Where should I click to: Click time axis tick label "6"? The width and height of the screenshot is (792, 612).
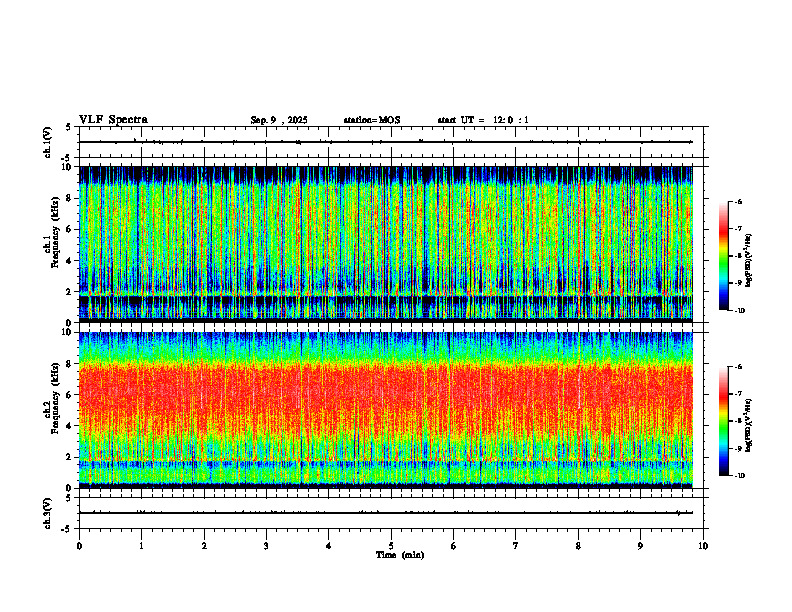tap(454, 546)
